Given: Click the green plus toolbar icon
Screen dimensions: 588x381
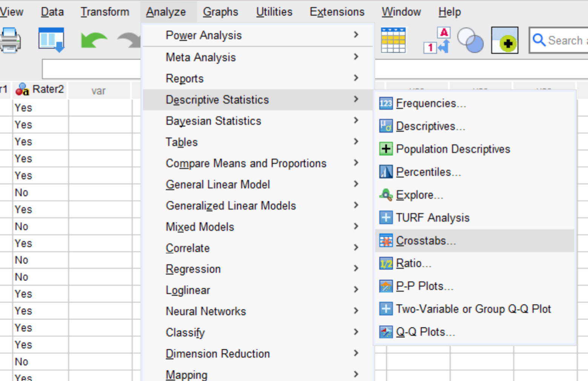Looking at the screenshot, I should pyautogui.click(x=505, y=40).
